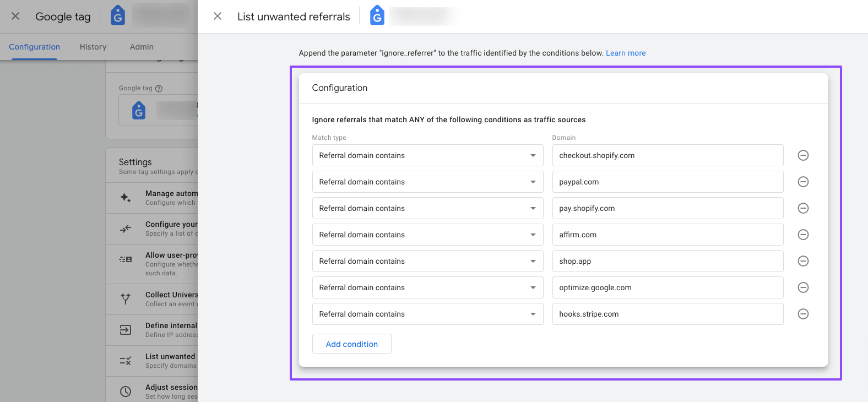The image size is (868, 402).
Task: Remove the pay.shopify.com condition
Action: coord(803,208)
